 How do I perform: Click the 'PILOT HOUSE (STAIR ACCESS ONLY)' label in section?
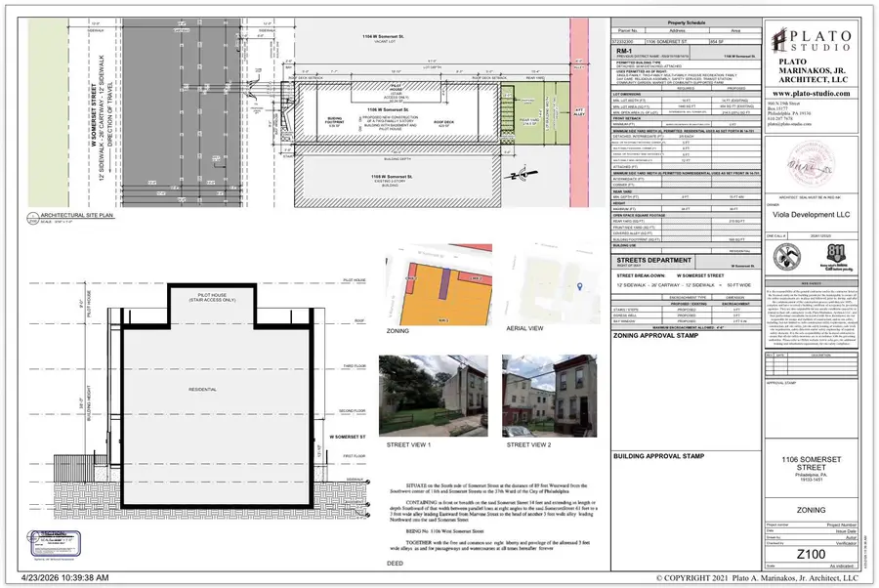212,298
